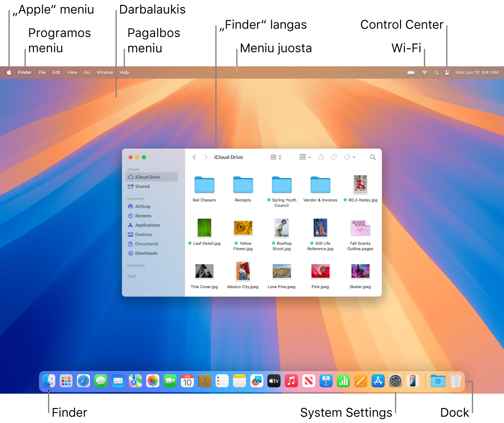Image resolution: width=504 pixels, height=423 pixels.
Task: Open Photos app in the Dock
Action: [153, 381]
